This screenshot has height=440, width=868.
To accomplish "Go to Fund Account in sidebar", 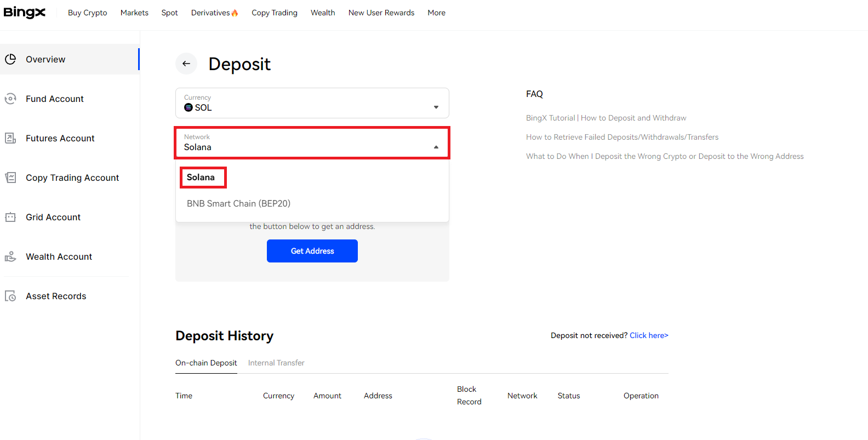I will (70, 99).
